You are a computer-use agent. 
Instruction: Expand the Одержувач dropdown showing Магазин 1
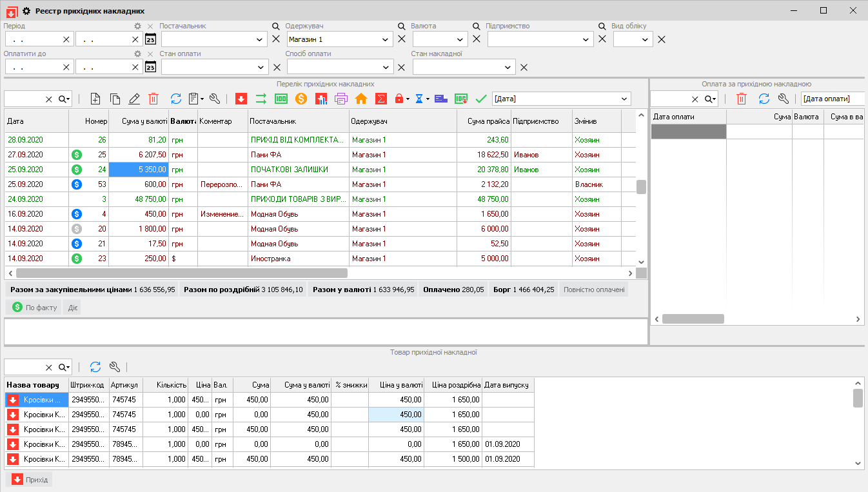[385, 39]
